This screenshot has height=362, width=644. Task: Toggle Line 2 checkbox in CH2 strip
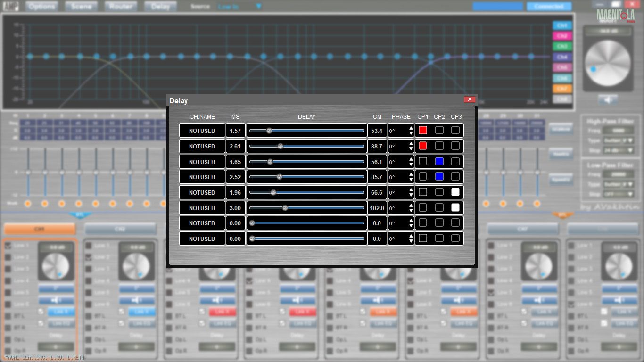(89, 257)
